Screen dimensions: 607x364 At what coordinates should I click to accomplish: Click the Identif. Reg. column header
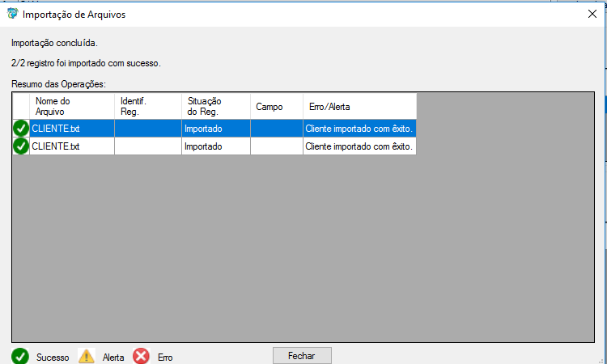(148, 107)
